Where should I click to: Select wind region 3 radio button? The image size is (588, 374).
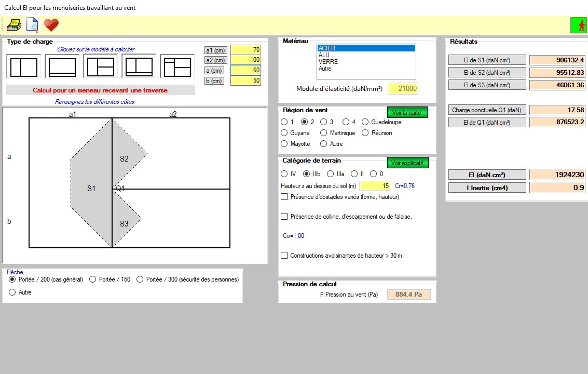(x=324, y=122)
